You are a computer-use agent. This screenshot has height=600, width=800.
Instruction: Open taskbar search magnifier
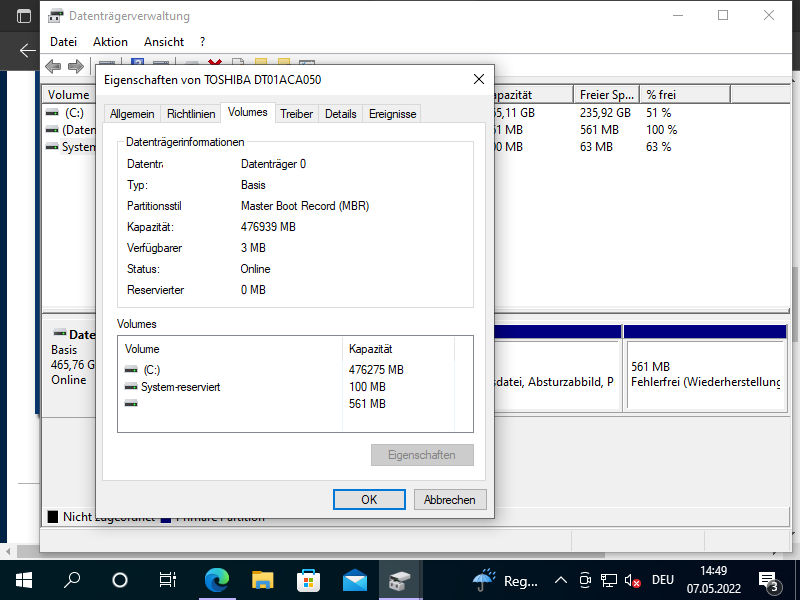72,580
